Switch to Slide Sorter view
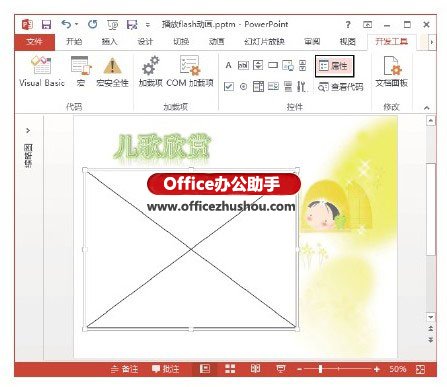This screenshot has height=387, width=447. (230, 369)
